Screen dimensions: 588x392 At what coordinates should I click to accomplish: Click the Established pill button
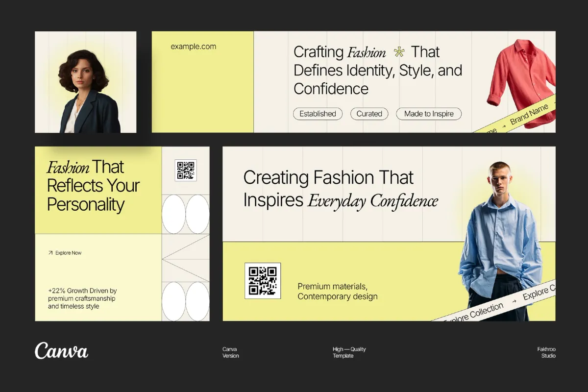(x=318, y=114)
